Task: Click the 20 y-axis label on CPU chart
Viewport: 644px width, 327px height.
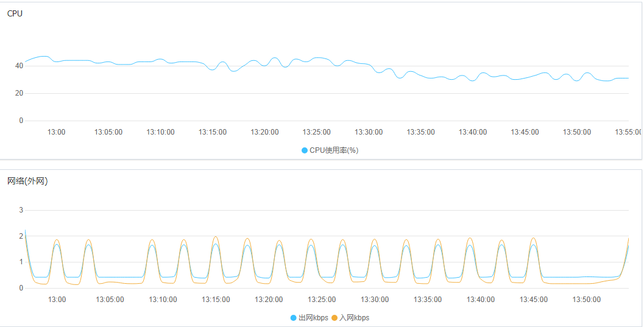Action: click(x=19, y=93)
